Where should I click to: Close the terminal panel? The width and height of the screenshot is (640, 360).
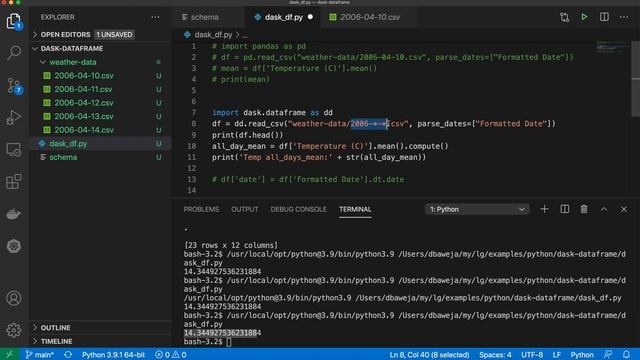coord(624,209)
